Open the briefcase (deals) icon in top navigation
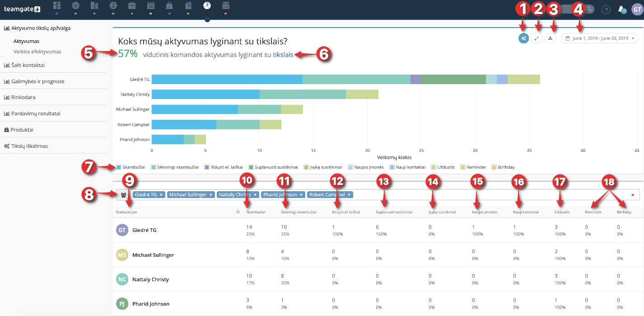 pyautogui.click(x=132, y=6)
